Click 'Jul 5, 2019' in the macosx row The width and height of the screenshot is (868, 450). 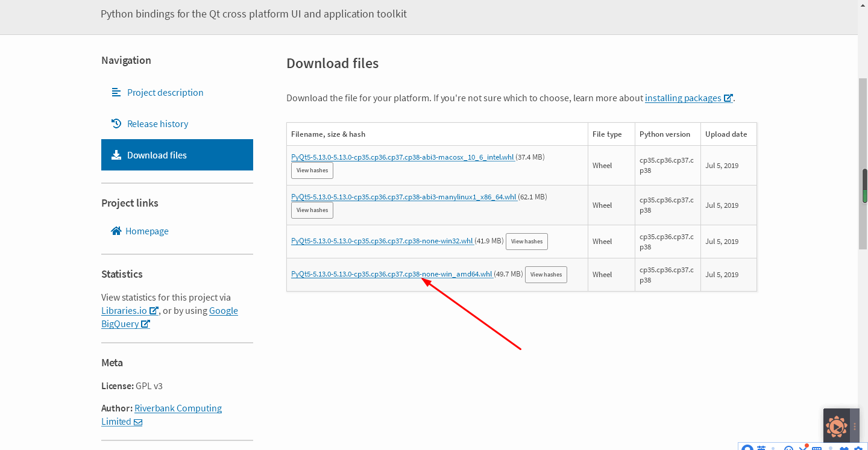coord(722,166)
